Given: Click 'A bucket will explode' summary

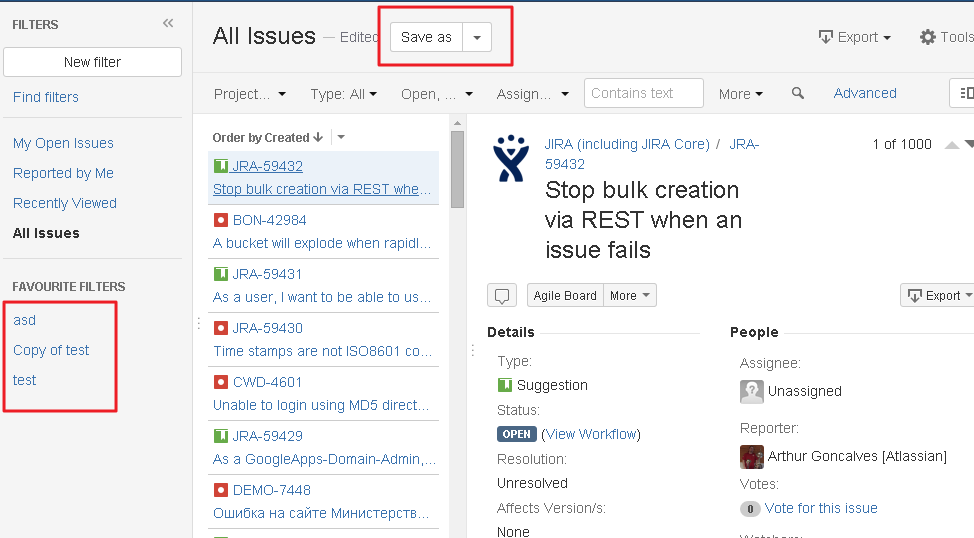Looking at the screenshot, I should pyautogui.click(x=322, y=243).
